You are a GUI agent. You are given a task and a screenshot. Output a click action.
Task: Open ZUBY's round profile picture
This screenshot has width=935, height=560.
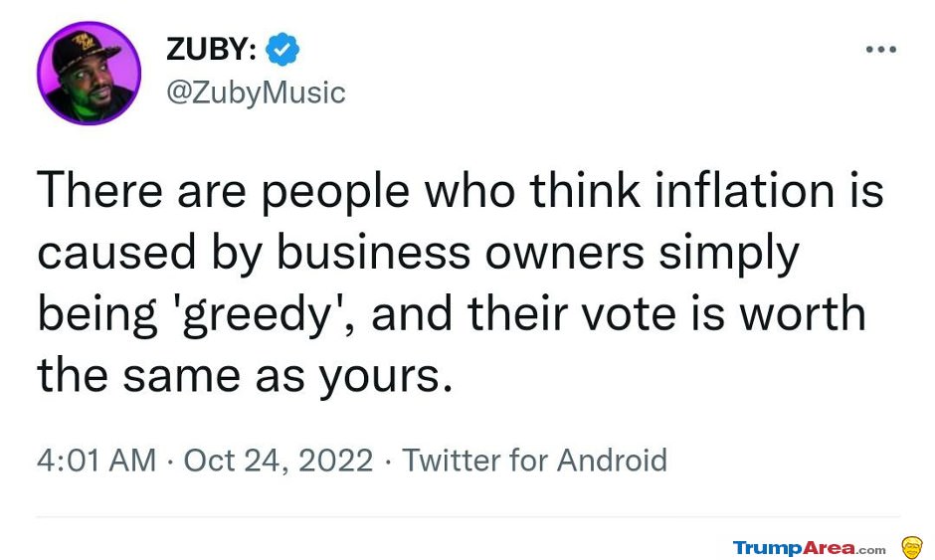(x=89, y=73)
